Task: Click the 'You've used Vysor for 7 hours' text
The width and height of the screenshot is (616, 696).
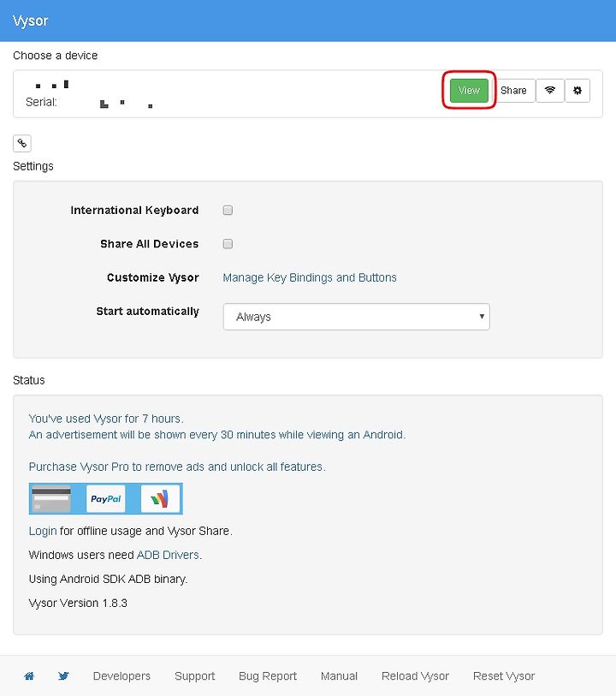Action: (x=106, y=419)
